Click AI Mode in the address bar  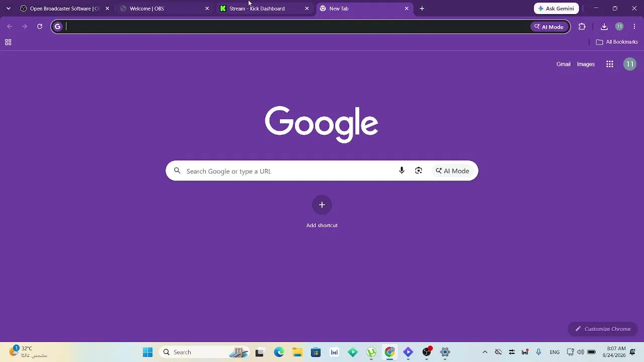(x=549, y=27)
